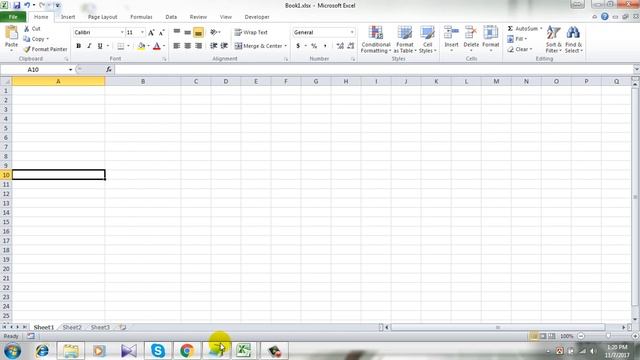Apply the red font color
The height and width of the screenshot is (360, 640).
pyautogui.click(x=157, y=46)
